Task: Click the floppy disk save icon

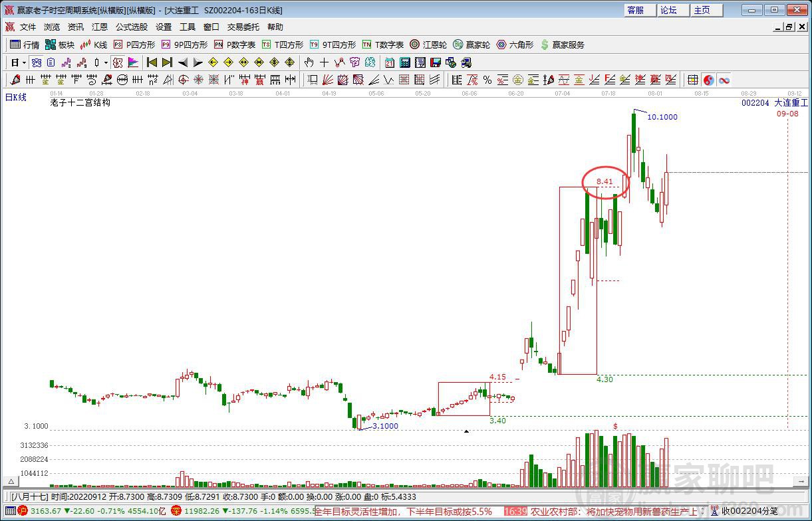Action: click(436, 62)
